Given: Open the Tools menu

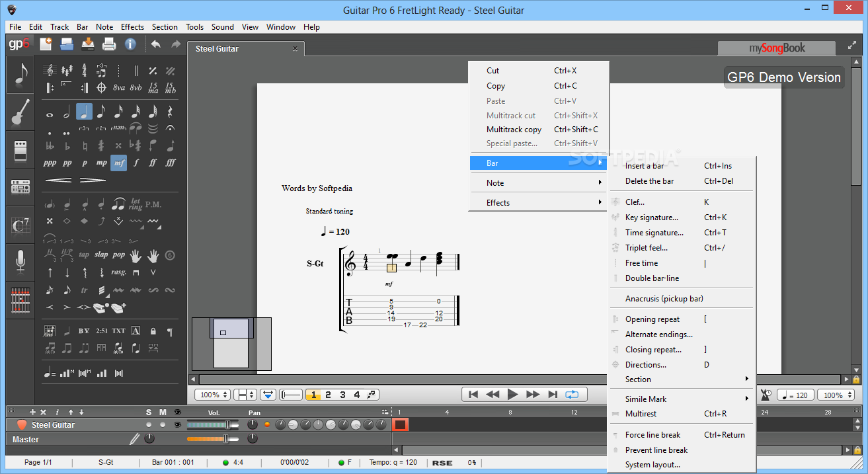Looking at the screenshot, I should click(x=194, y=27).
